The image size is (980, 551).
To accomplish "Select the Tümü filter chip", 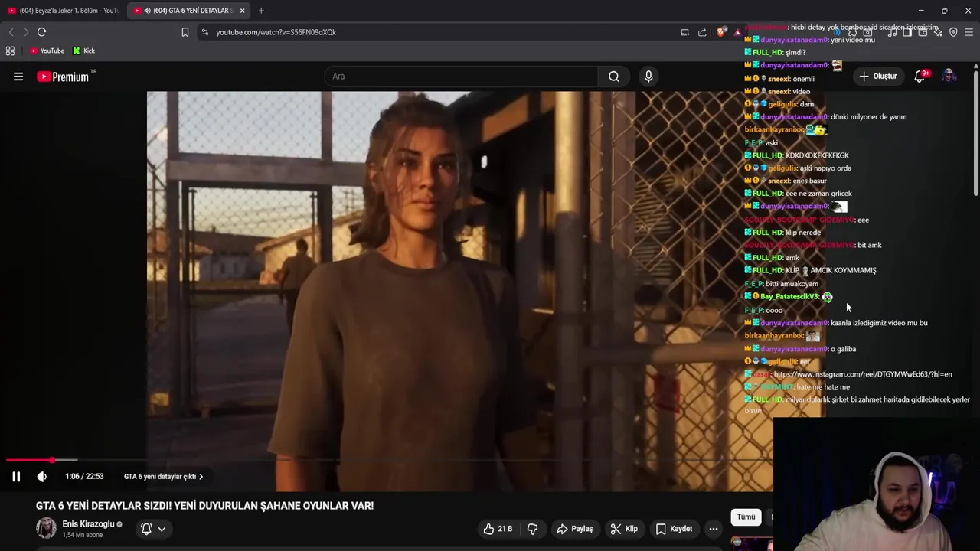I will (746, 517).
